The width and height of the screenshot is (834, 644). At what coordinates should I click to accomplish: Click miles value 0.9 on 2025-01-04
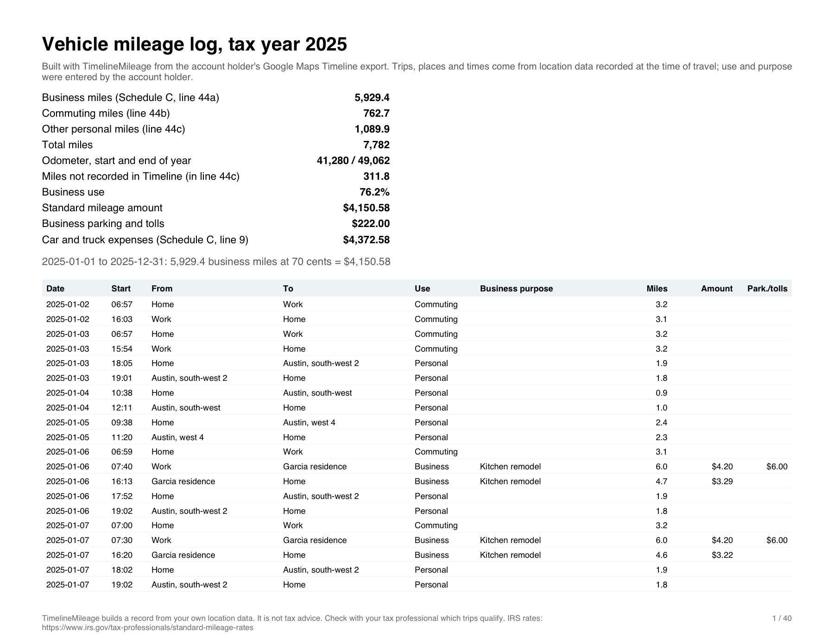coord(662,393)
